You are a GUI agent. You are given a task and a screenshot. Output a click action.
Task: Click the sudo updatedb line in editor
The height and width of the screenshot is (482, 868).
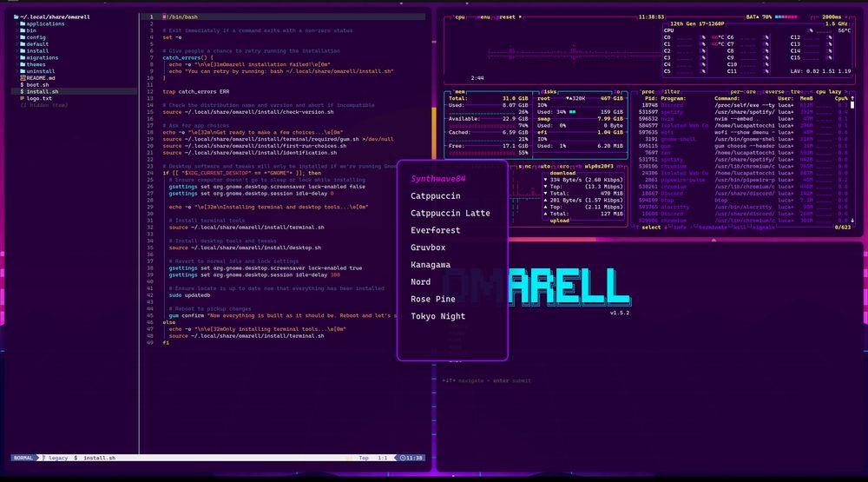click(189, 295)
